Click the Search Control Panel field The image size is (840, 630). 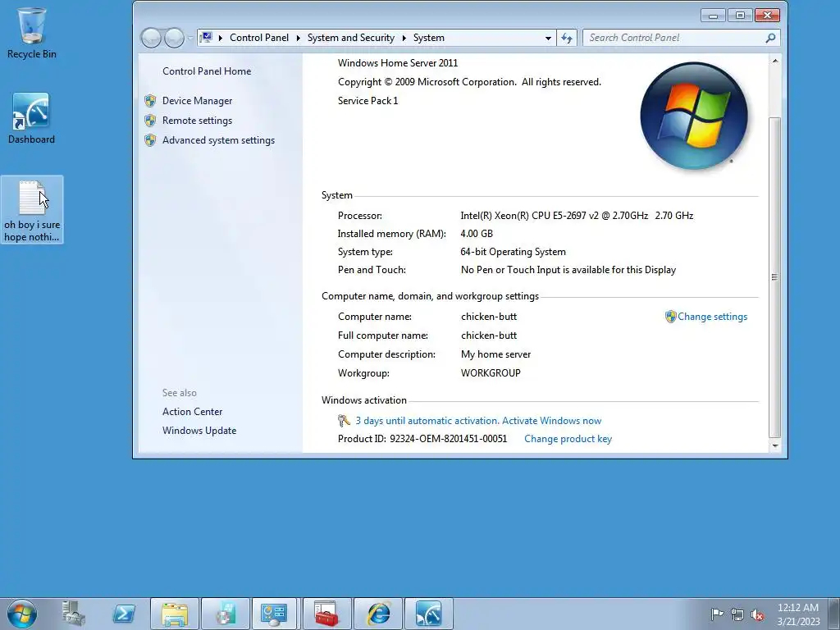click(x=675, y=38)
